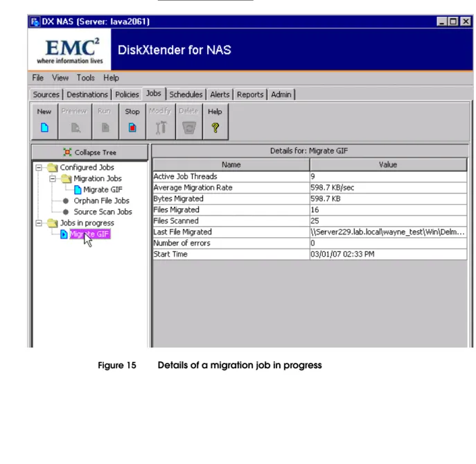Select Configured Jobs label

point(87,167)
